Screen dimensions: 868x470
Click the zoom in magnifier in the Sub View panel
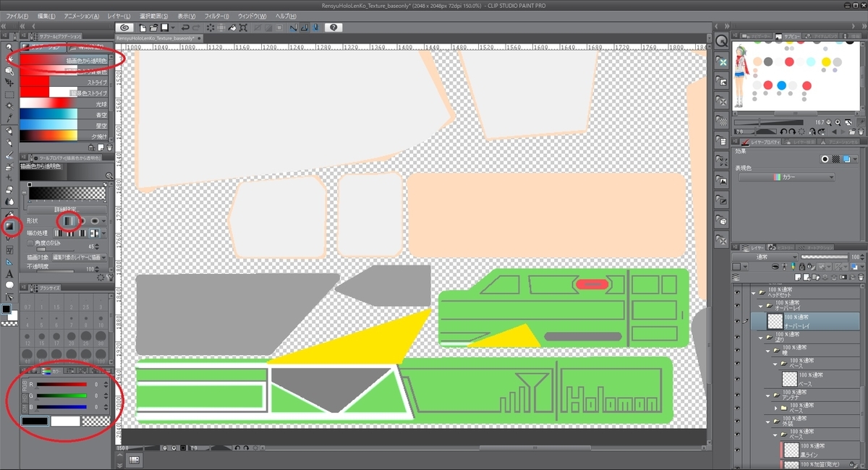click(x=838, y=122)
